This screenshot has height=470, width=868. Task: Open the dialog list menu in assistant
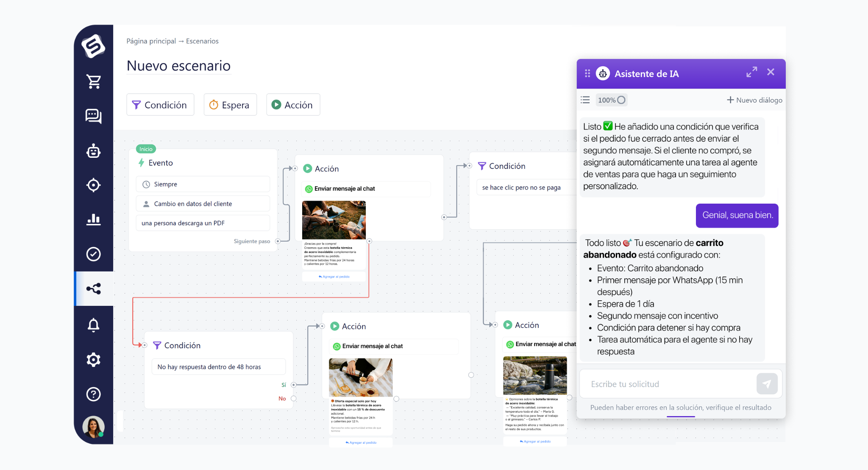coord(585,100)
